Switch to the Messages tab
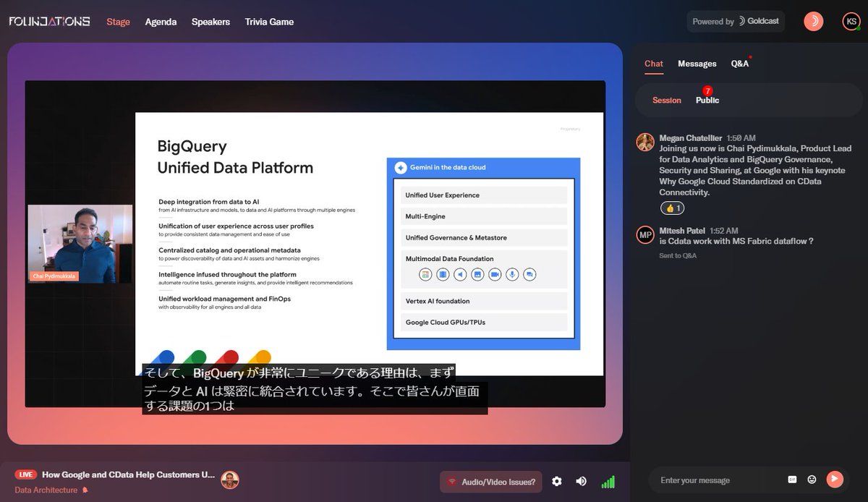This screenshot has height=502, width=868. tap(697, 64)
